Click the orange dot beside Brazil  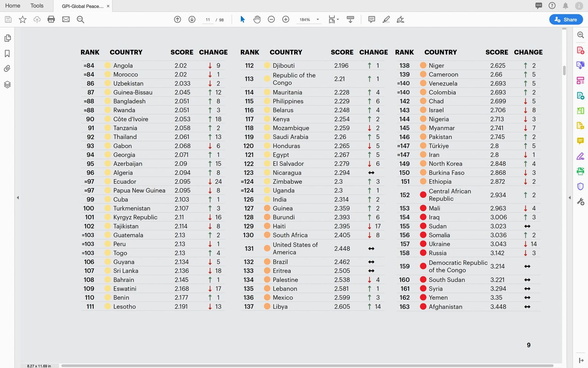point(267,262)
